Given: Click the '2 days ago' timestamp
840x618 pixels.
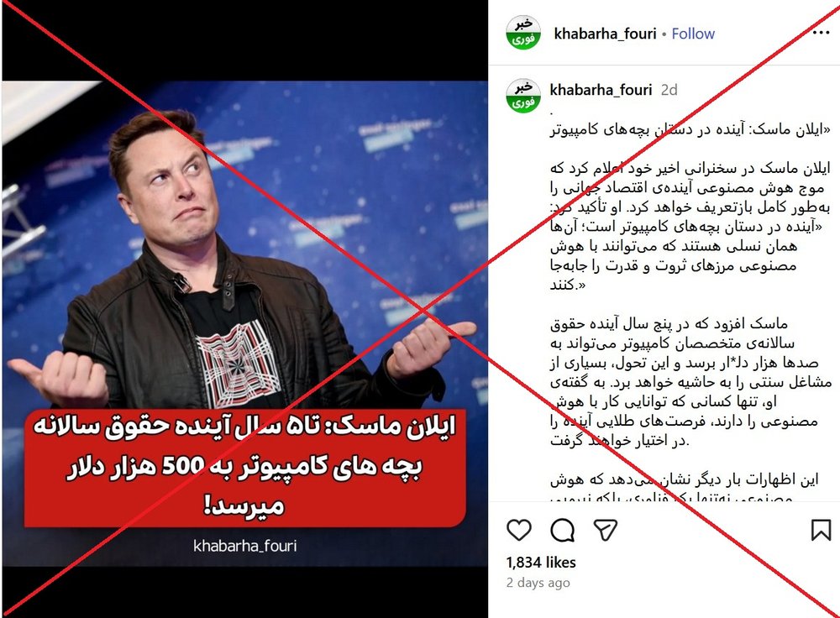Looking at the screenshot, I should [538, 583].
